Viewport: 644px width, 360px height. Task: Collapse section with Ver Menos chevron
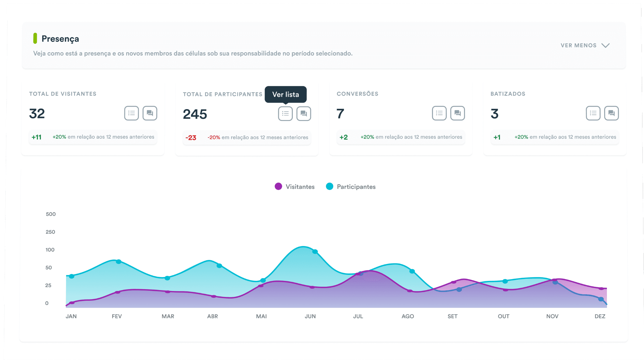click(x=605, y=45)
